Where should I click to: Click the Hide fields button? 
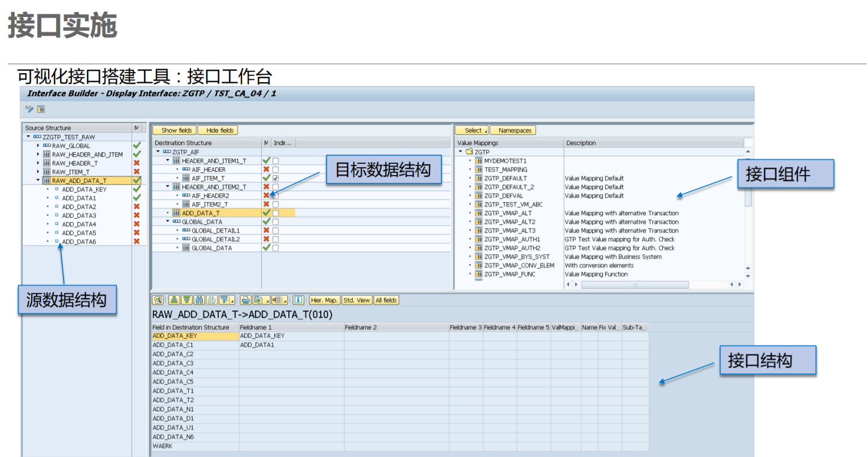click(x=218, y=130)
